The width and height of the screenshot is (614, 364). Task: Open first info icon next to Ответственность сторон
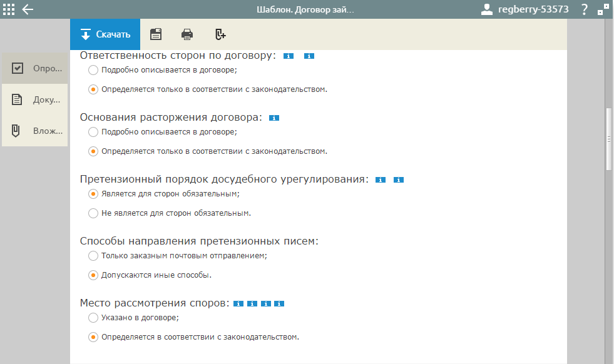coord(289,56)
